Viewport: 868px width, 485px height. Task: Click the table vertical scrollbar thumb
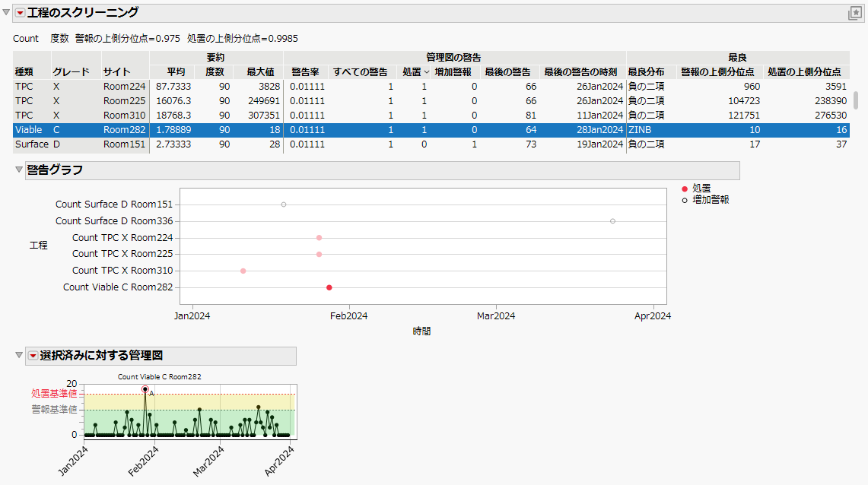pos(856,100)
